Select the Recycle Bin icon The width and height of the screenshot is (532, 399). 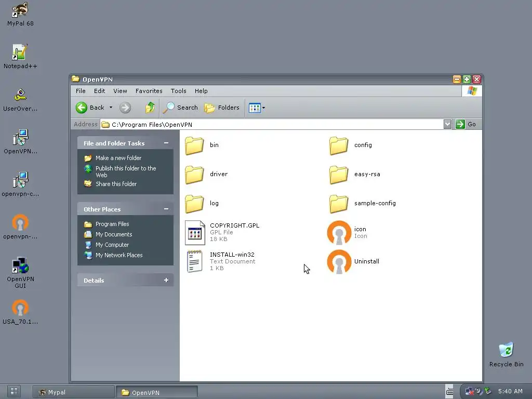point(506,355)
